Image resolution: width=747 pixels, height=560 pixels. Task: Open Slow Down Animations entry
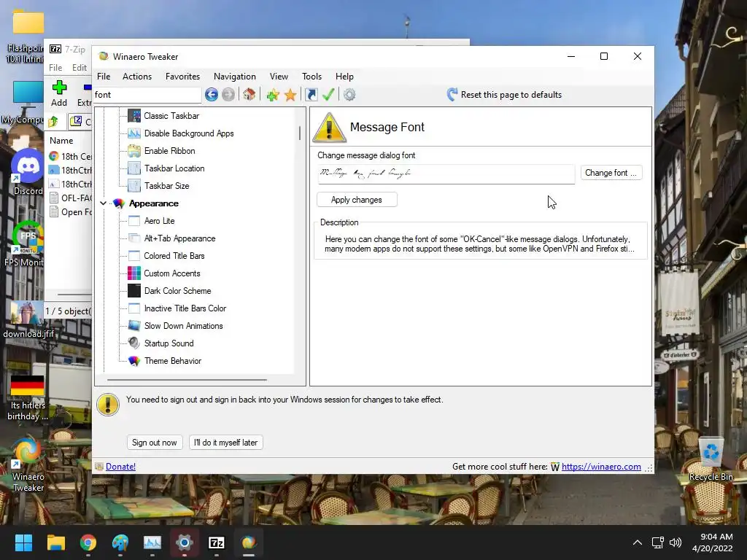tap(183, 326)
